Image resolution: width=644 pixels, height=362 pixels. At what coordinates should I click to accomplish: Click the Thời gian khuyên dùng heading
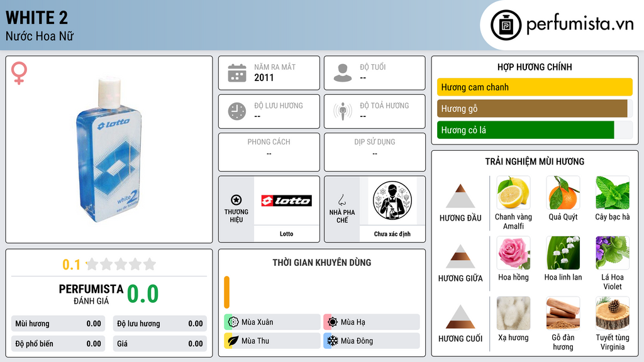[x=322, y=263]
